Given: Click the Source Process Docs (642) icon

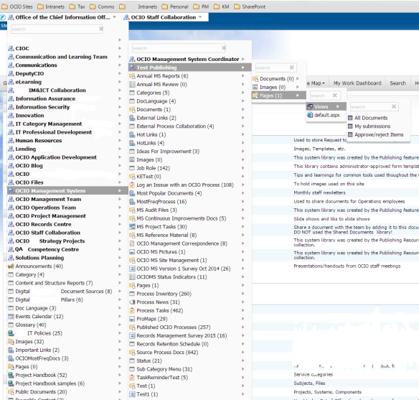Looking at the screenshot, I should pos(132,352).
